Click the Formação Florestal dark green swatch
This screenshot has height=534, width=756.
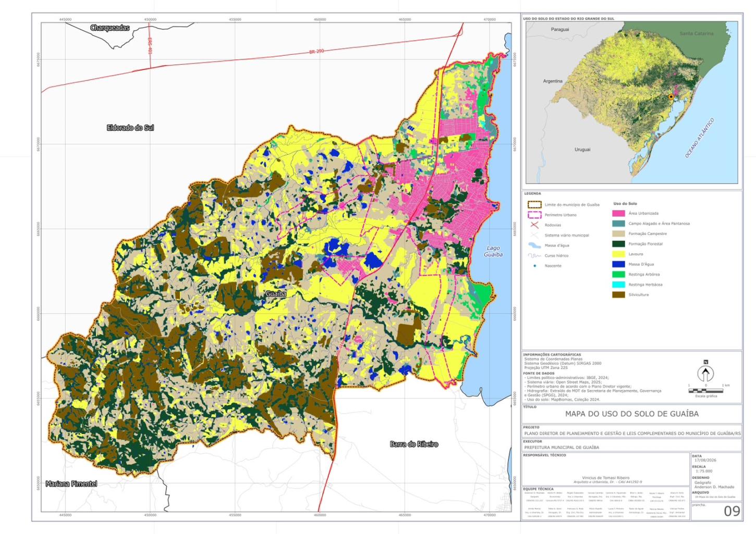coord(618,244)
